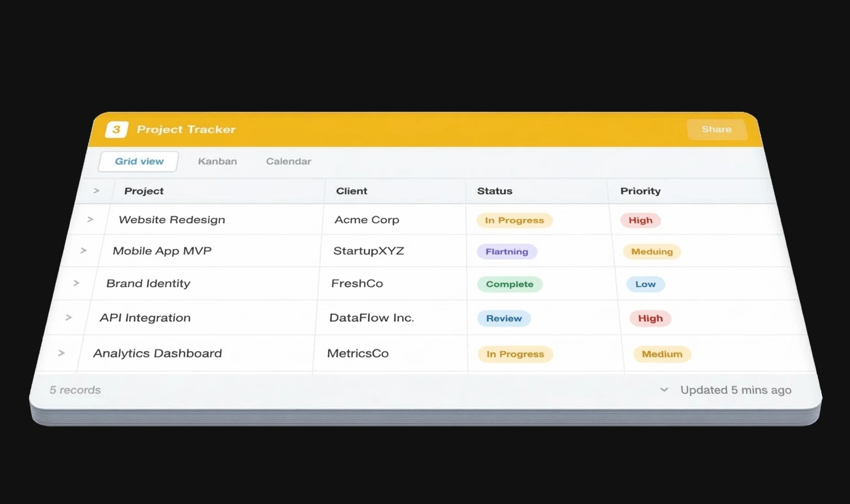Click the Share button

click(x=716, y=129)
